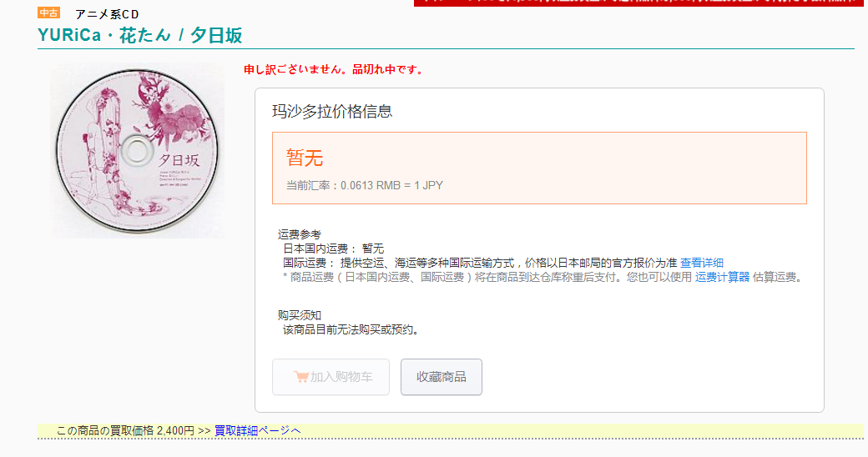Open the 运费计算器 shipping calculator link
This screenshot has height=457, width=868.
coord(722,277)
